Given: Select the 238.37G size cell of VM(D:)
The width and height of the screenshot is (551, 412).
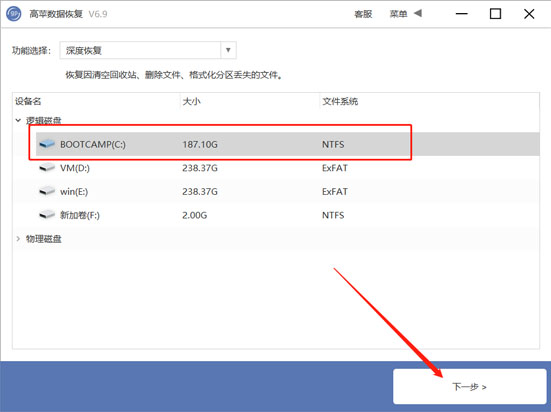Looking at the screenshot, I should click(200, 168).
